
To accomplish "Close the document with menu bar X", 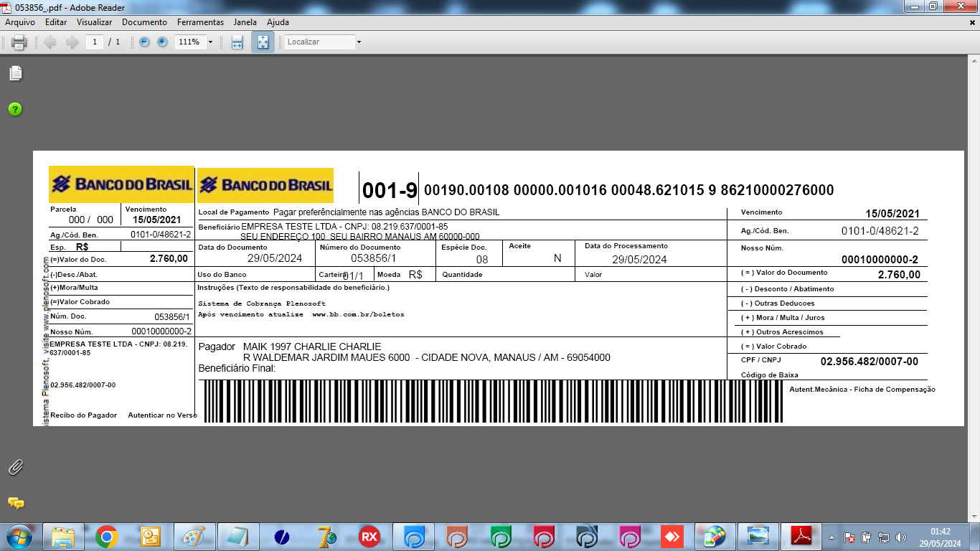I will pyautogui.click(x=973, y=22).
